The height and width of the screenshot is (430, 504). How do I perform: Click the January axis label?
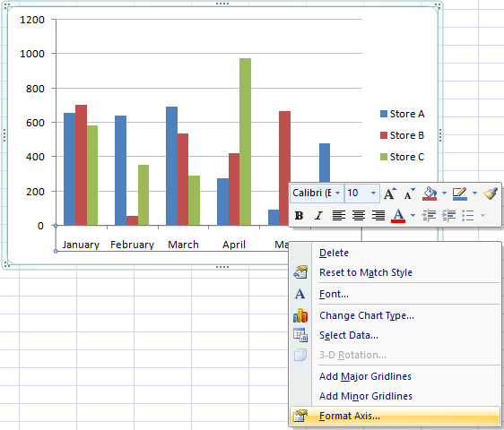(81, 245)
